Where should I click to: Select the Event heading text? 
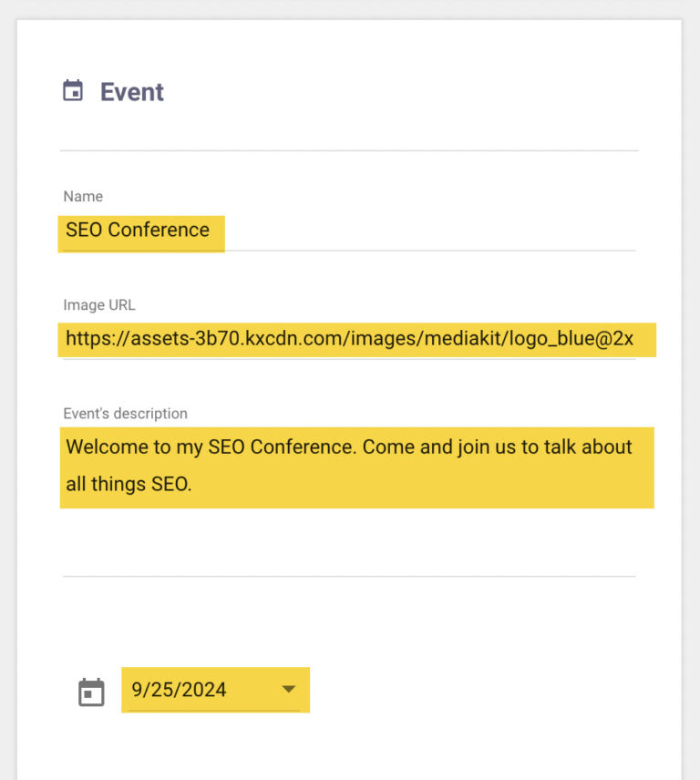point(131,90)
